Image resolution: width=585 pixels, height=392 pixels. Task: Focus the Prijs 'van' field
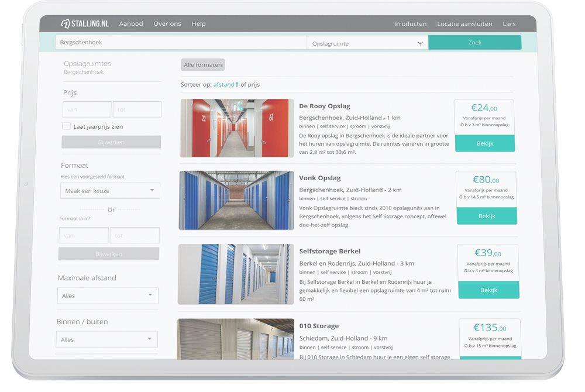pyautogui.click(x=87, y=109)
